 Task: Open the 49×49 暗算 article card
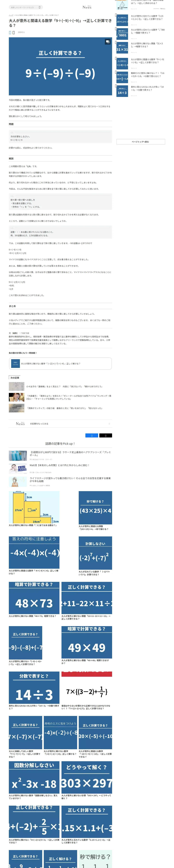(87, 645)
